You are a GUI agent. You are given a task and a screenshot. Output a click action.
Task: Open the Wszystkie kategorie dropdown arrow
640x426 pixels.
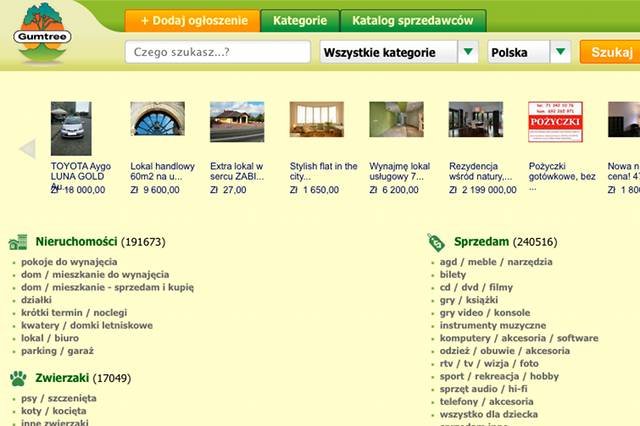pos(468,52)
